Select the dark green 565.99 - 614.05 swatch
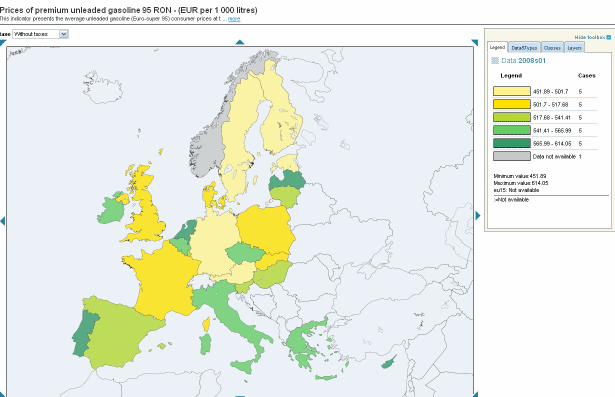615x397 pixels. (511, 143)
